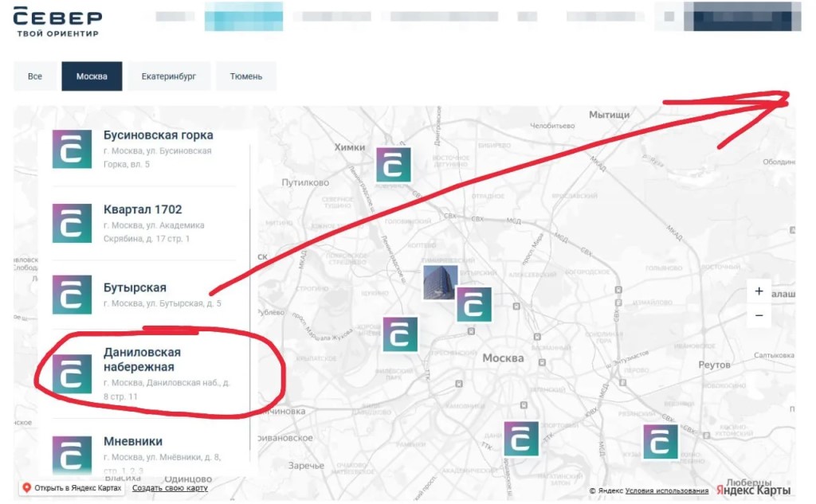Screen dimensions: 816x504
Task: Click the red pin icon by Открыть в Яндекс Картах
Action: 26,488
